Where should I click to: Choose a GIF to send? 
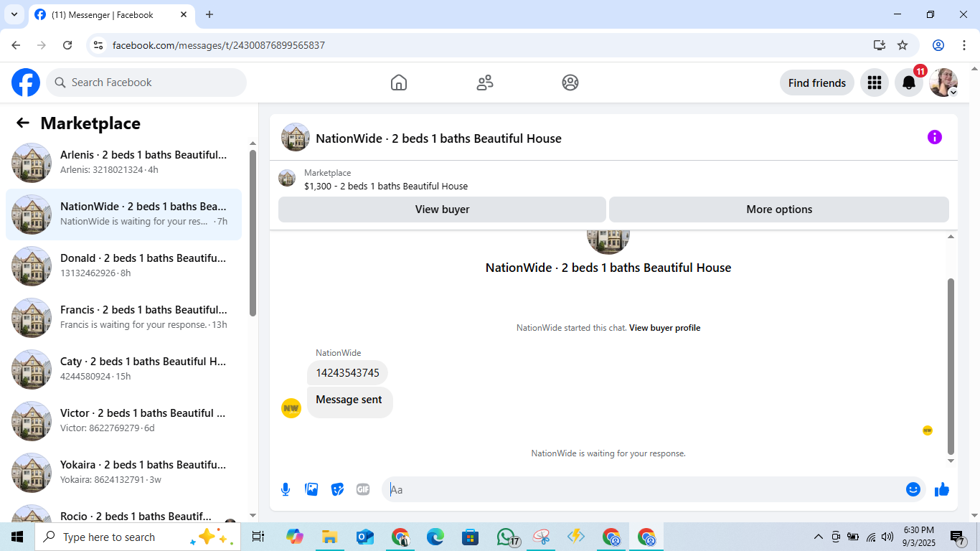coord(363,489)
